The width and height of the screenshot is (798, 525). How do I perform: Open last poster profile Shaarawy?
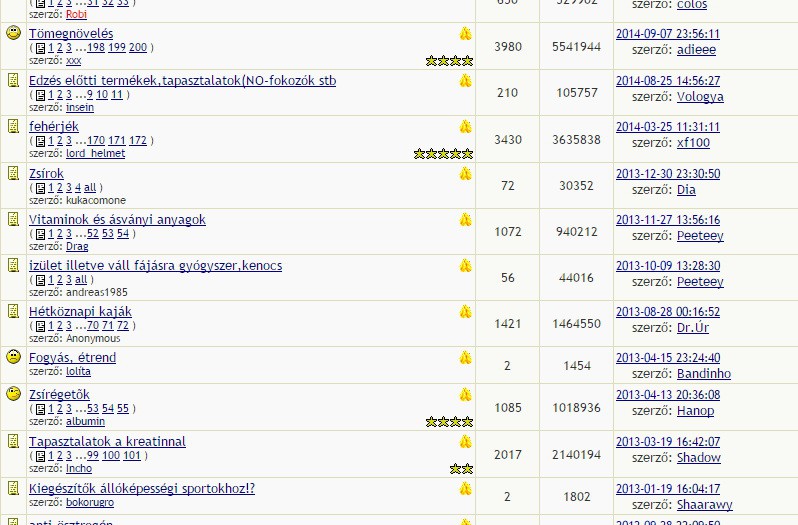705,505
